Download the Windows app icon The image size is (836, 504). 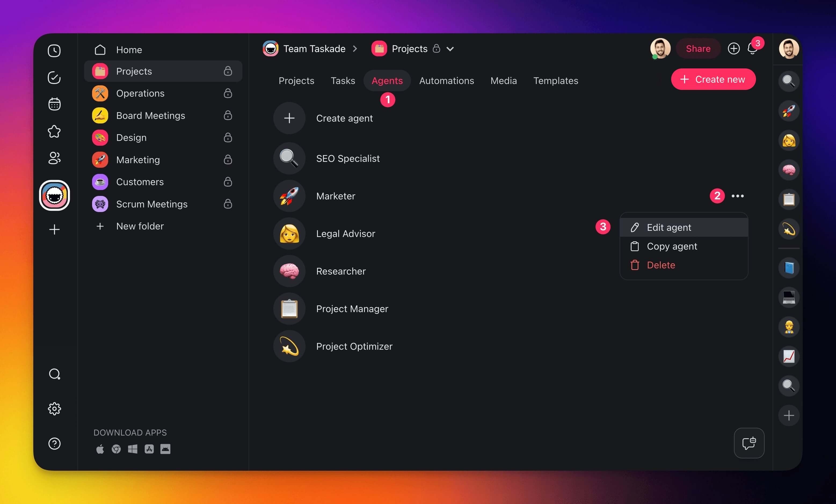point(133,449)
